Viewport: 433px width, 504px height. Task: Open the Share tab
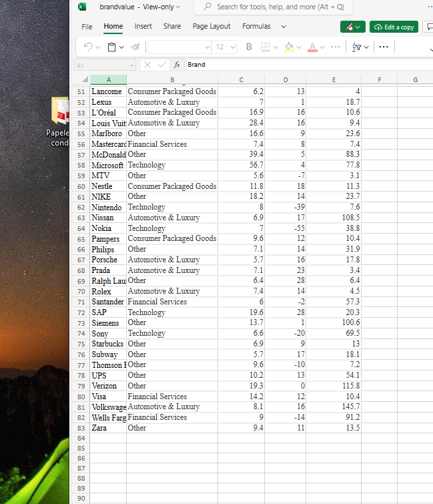click(172, 26)
